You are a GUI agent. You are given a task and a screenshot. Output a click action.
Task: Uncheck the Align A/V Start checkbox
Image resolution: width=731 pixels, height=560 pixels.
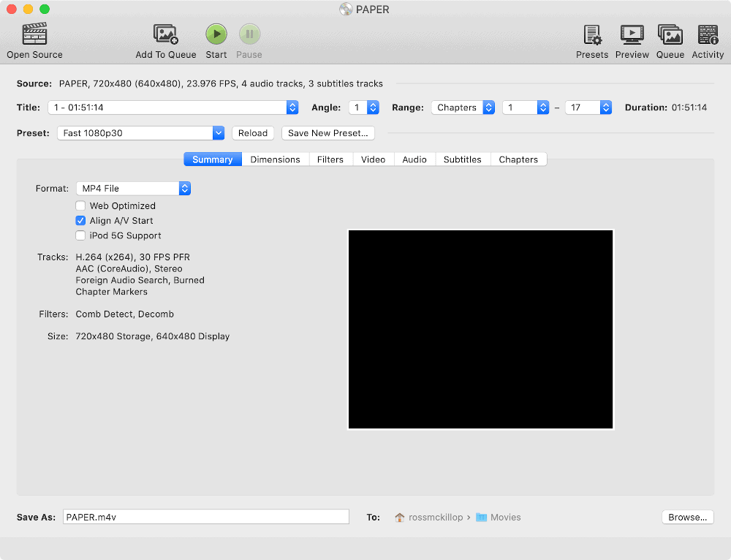tap(81, 221)
